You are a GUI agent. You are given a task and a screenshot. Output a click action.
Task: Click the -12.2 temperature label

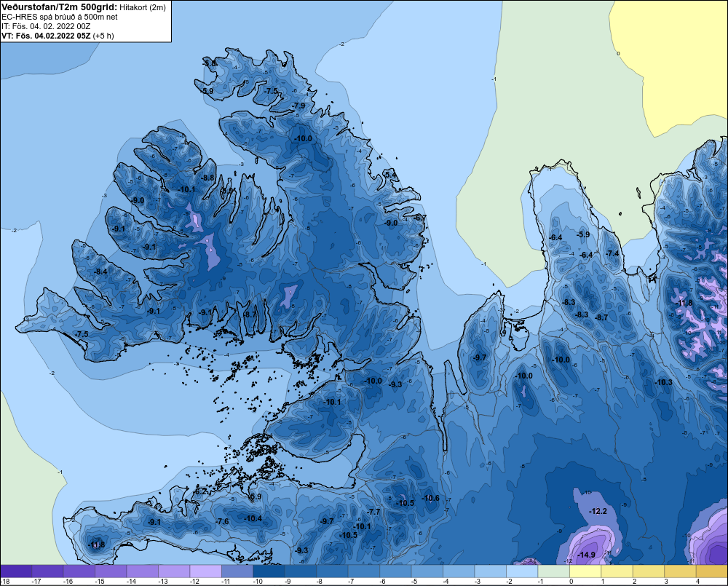coord(598,511)
